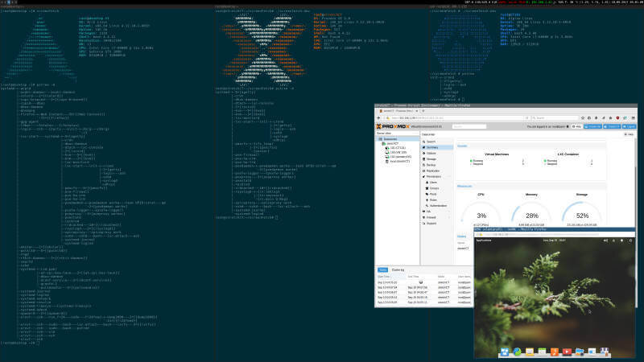The image size is (644, 362).
Task: Click the Storage usage gauge showing 52%
Action: point(582,213)
